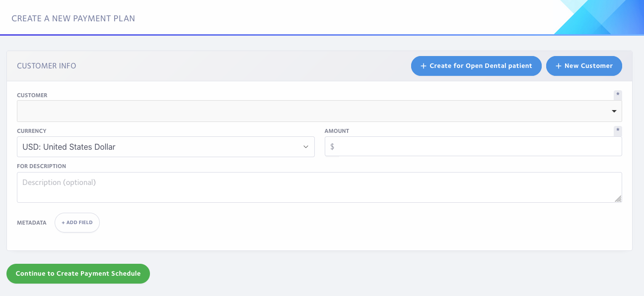Click the FOR DESCRIPTION field label
Viewport: 644px width, 296px height.
[42, 166]
